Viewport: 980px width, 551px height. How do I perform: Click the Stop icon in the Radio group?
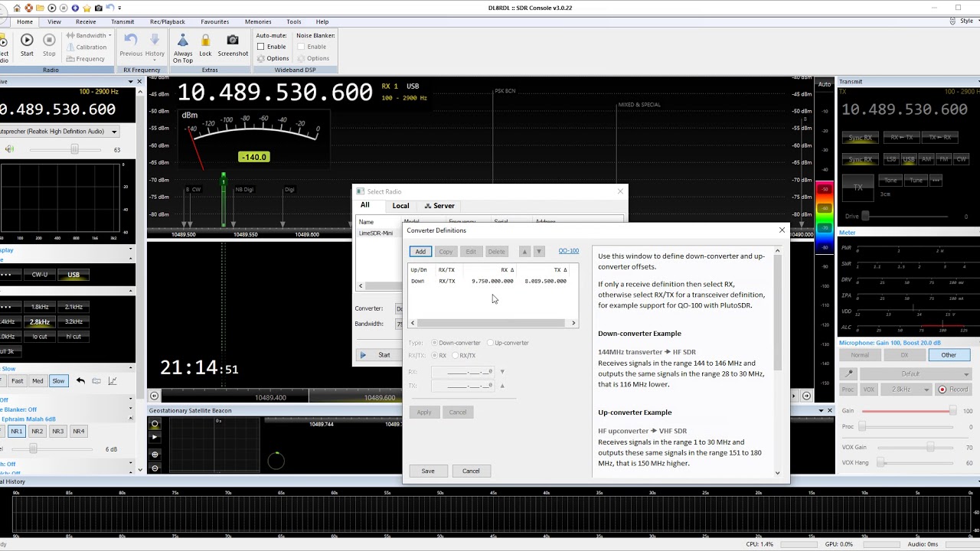coord(49,41)
